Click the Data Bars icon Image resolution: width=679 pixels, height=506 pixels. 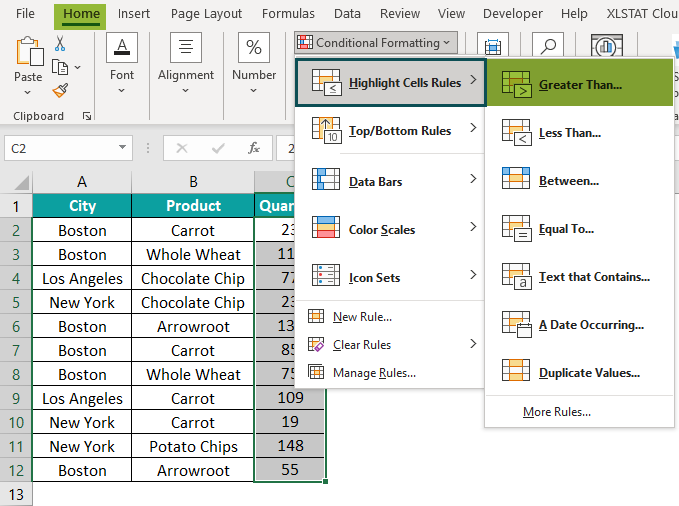326,179
